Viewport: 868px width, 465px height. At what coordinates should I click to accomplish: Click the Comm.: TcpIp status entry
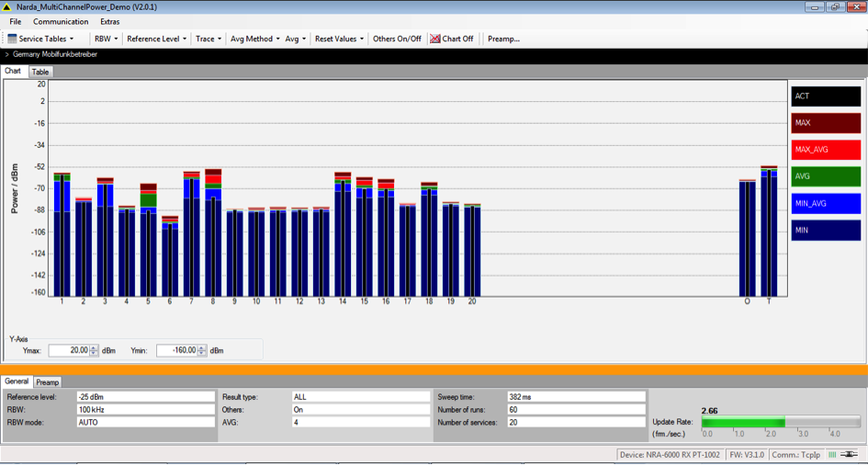pos(796,455)
